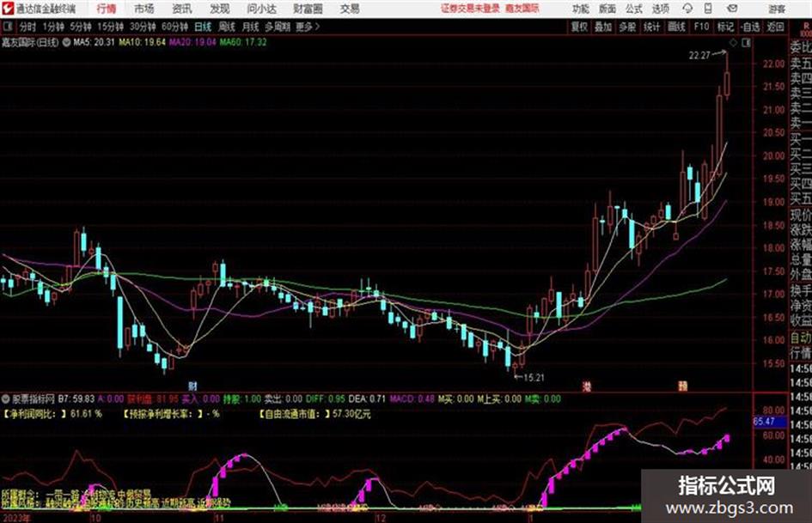Click the 财 marker on the chart bottom

coord(192,386)
